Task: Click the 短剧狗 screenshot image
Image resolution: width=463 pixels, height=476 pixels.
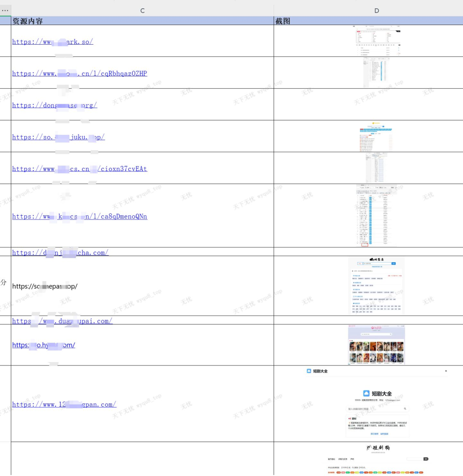Action: pos(376,459)
